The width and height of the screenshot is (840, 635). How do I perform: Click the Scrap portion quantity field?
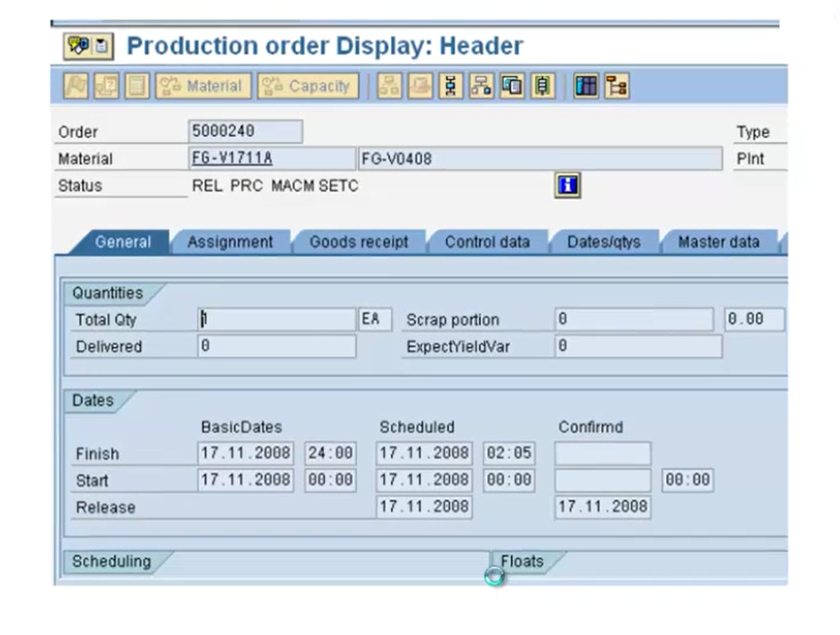click(634, 319)
